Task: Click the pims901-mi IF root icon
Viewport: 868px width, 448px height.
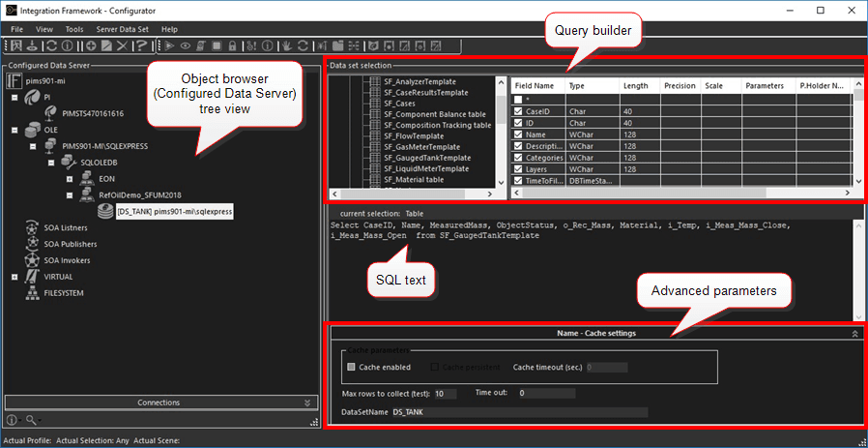Action: [x=14, y=81]
